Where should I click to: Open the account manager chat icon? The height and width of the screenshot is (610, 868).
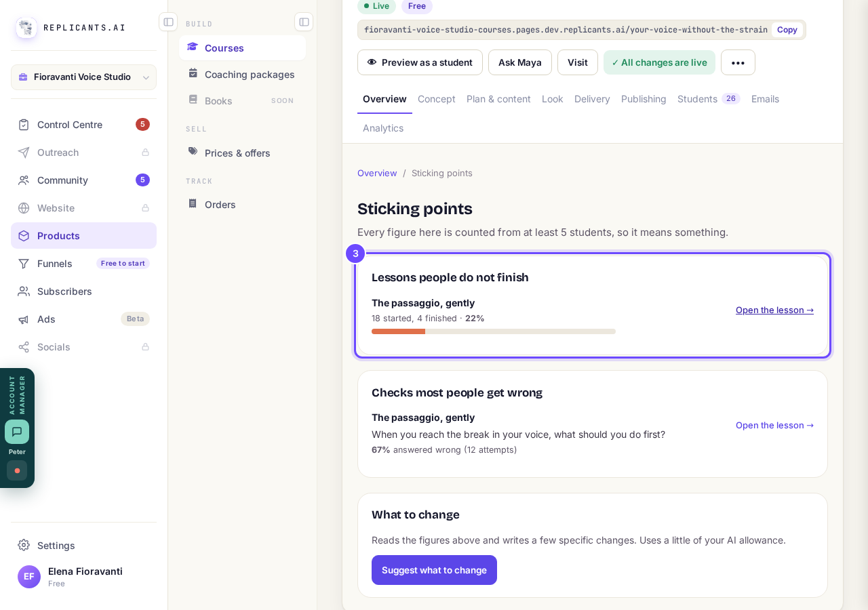17,432
